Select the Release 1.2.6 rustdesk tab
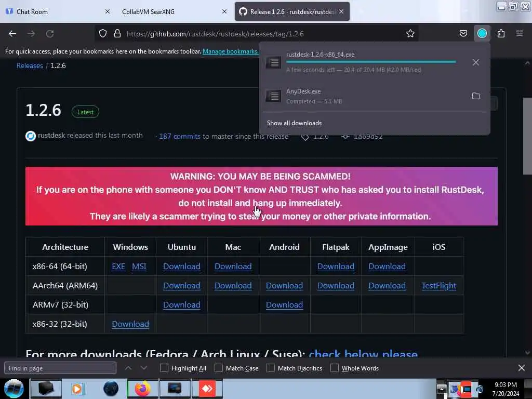The height and width of the screenshot is (399, 532). click(292, 12)
